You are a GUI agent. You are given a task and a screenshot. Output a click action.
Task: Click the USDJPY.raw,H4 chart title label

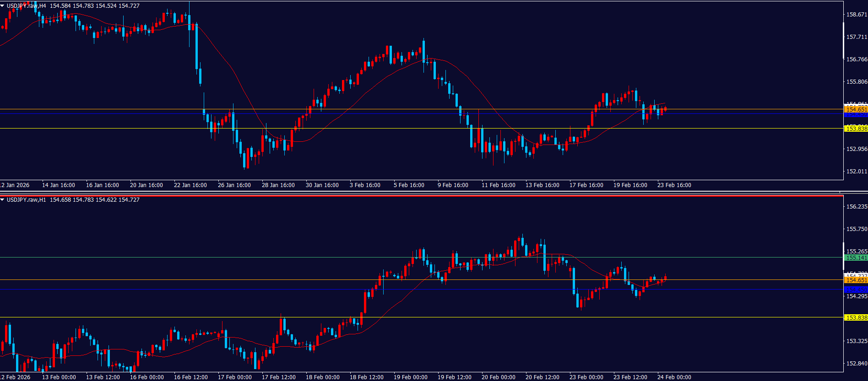click(x=26, y=6)
